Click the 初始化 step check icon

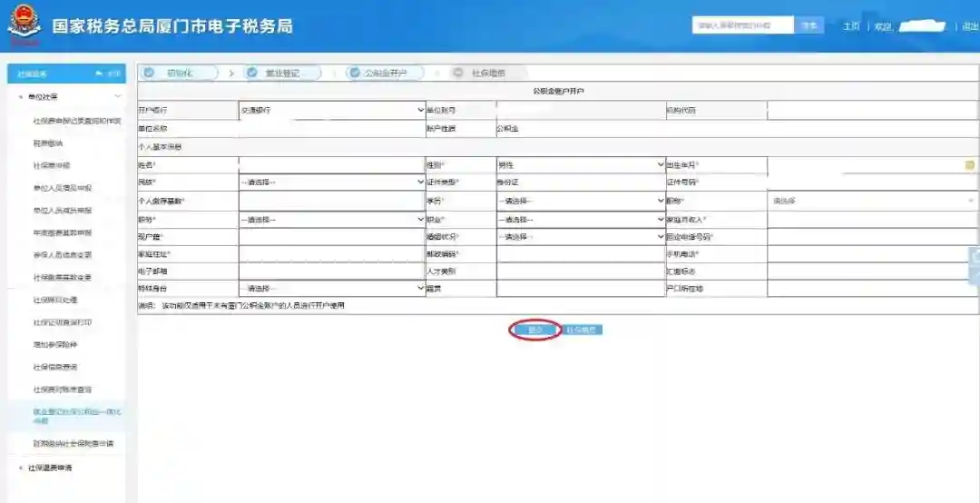pos(150,73)
